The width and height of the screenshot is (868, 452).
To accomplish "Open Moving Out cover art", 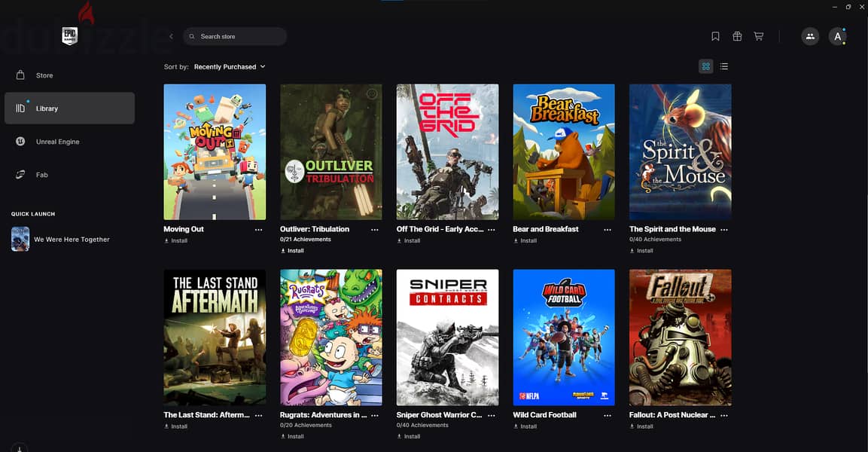I will [x=215, y=151].
